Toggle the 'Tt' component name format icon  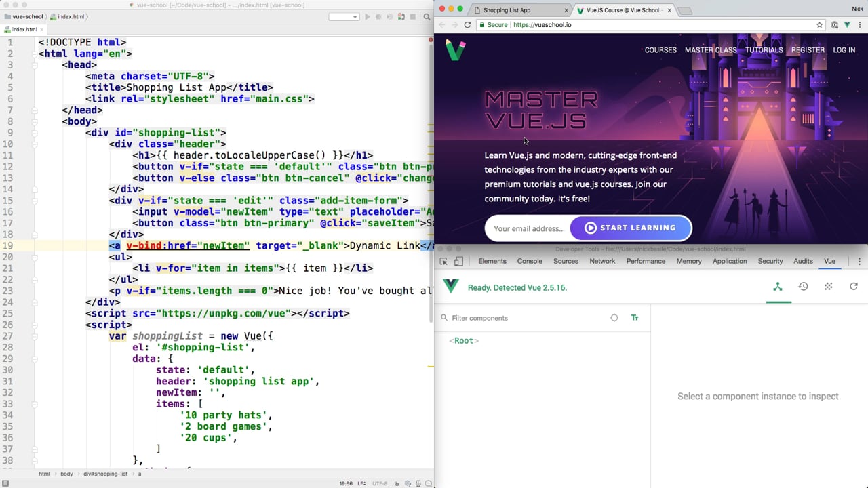pos(635,318)
